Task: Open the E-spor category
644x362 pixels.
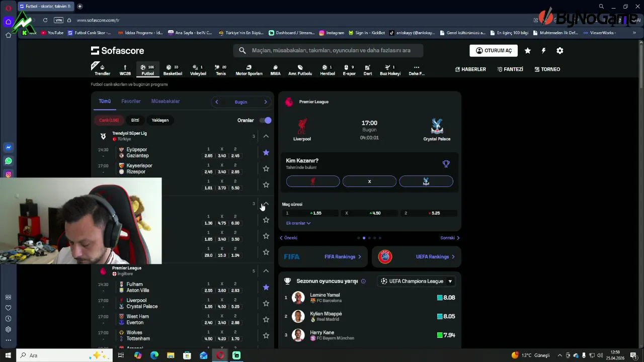Action: [x=349, y=70]
